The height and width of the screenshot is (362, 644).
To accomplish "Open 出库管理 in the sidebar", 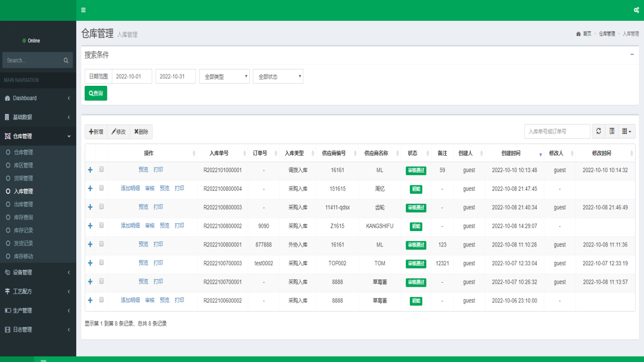I will click(23, 204).
